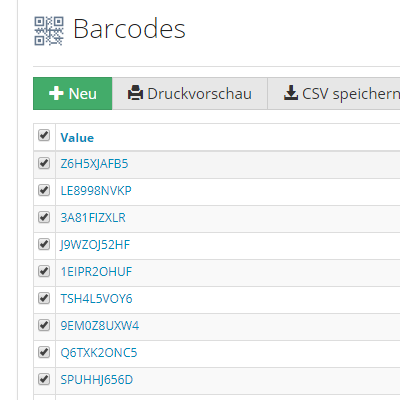The height and width of the screenshot is (400, 400).
Task: Uncheck the checkbox for 3A81FIZXLR
Action: 44,217
